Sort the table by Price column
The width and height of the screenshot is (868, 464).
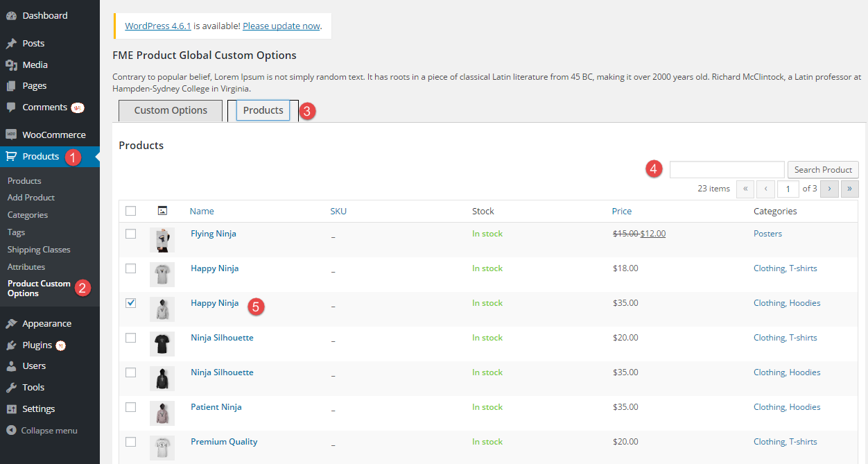pos(622,211)
